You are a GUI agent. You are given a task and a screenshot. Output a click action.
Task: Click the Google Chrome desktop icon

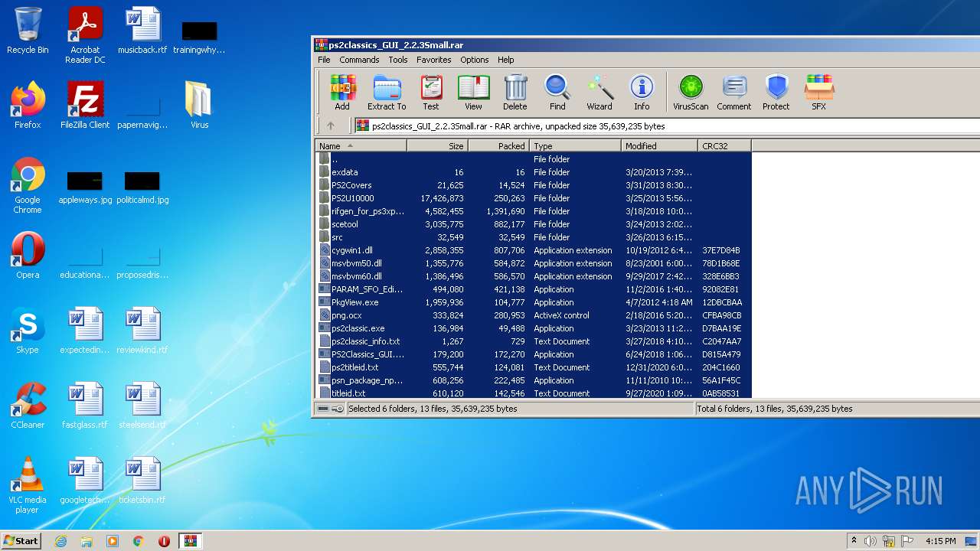click(28, 186)
